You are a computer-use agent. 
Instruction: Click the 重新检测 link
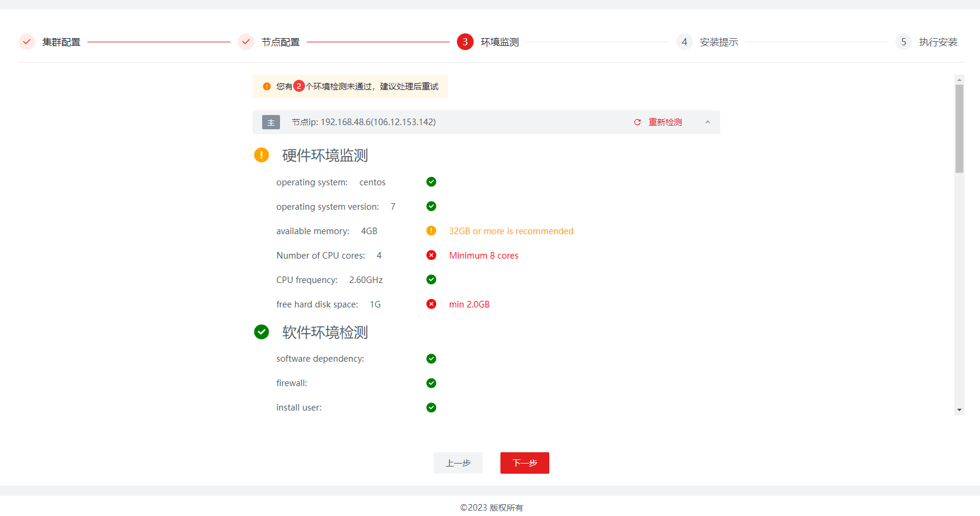[665, 122]
